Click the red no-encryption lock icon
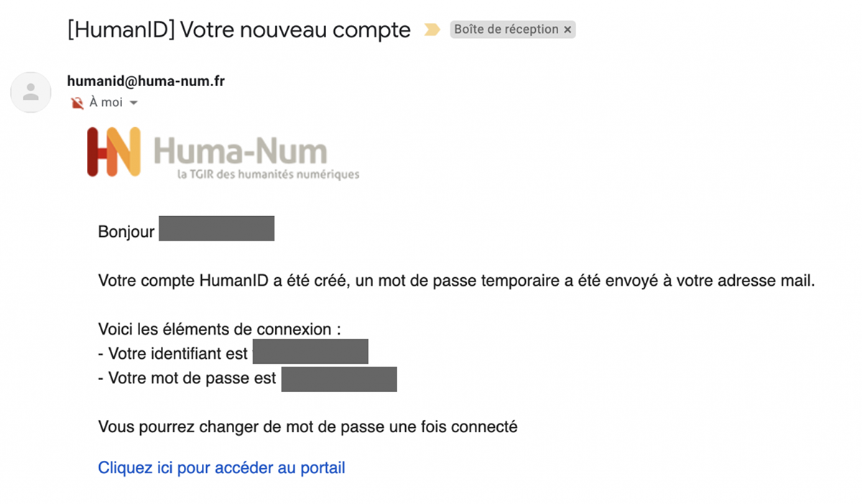This screenshot has height=504, width=862. (x=77, y=103)
